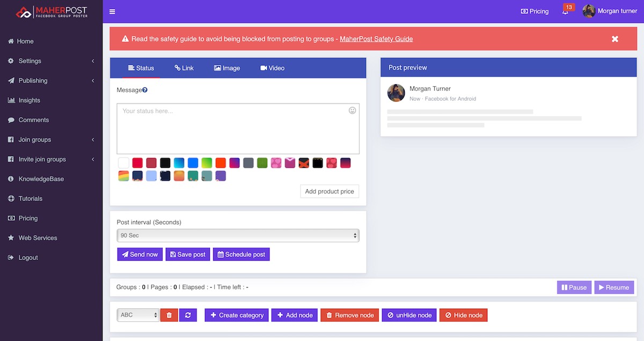Image resolution: width=644 pixels, height=341 pixels.
Task: Toggle the sidebar with the hamburger menu icon
Action: click(112, 11)
